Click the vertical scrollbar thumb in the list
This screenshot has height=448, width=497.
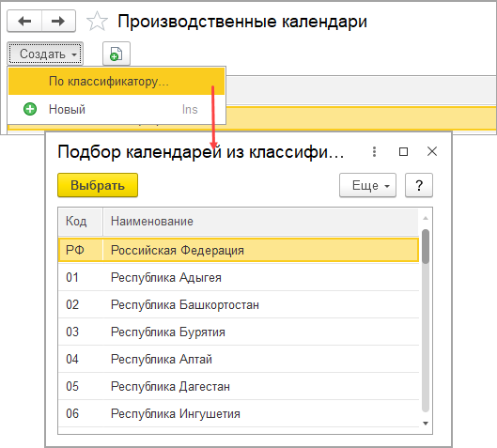click(426, 246)
